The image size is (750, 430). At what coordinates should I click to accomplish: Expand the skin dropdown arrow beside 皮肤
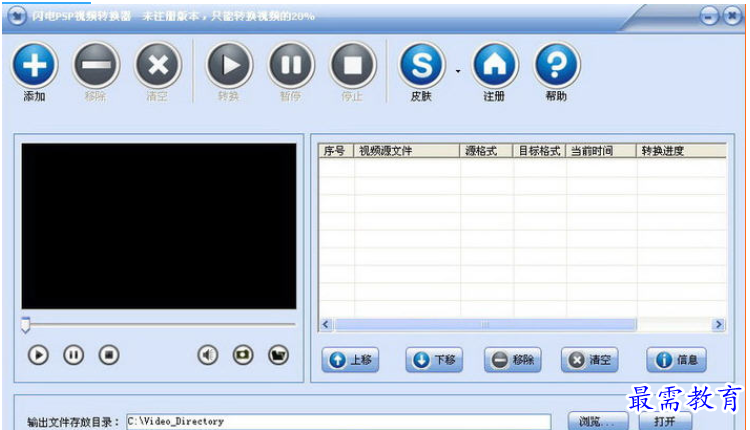pyautogui.click(x=458, y=71)
